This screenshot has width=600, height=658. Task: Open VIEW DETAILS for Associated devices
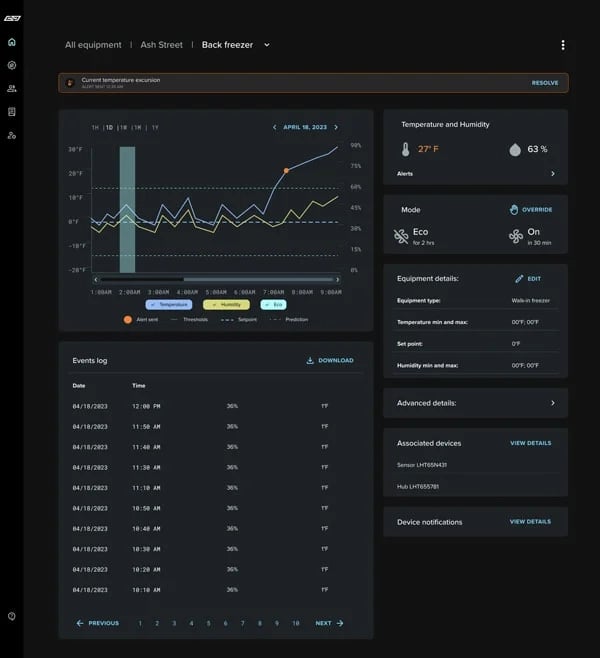coord(531,443)
